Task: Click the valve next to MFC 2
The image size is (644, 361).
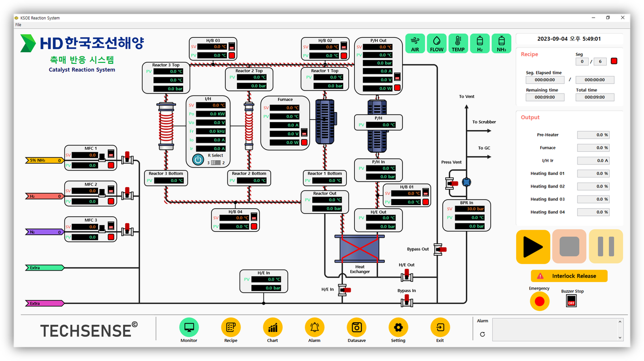Action: pyautogui.click(x=127, y=194)
